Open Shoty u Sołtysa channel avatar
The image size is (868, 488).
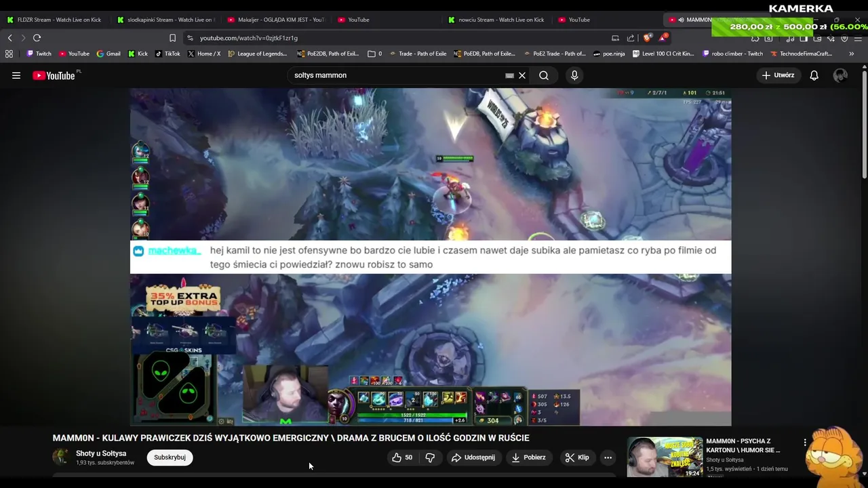(61, 457)
